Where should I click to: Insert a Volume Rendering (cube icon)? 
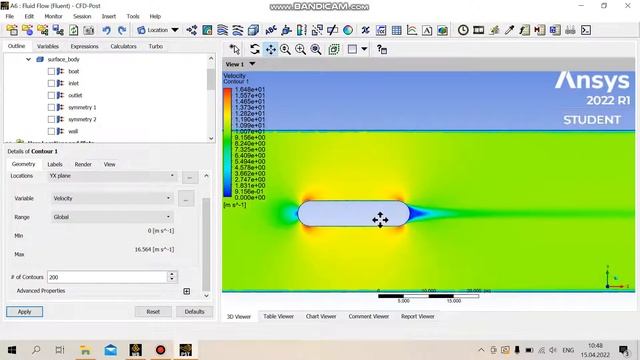[253, 30]
